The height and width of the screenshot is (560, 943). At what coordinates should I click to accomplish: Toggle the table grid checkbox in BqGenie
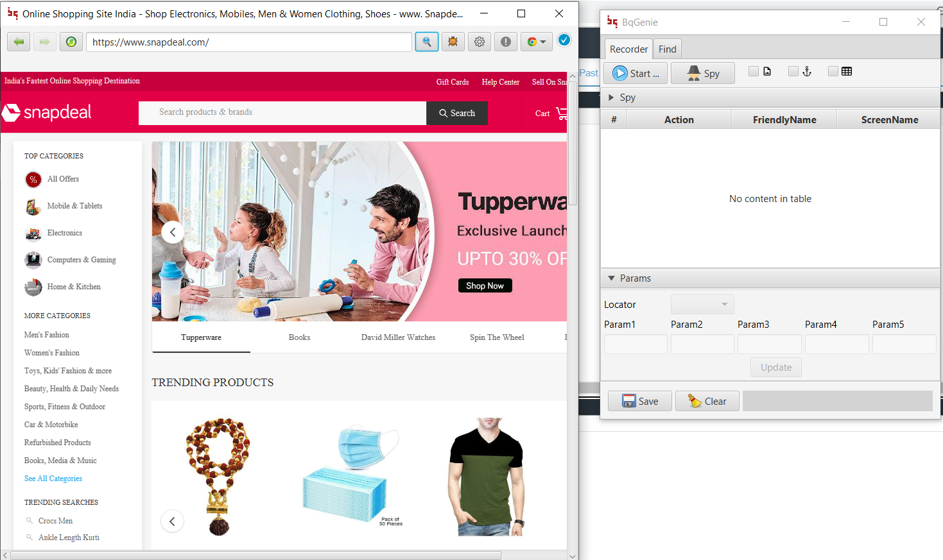(x=833, y=71)
